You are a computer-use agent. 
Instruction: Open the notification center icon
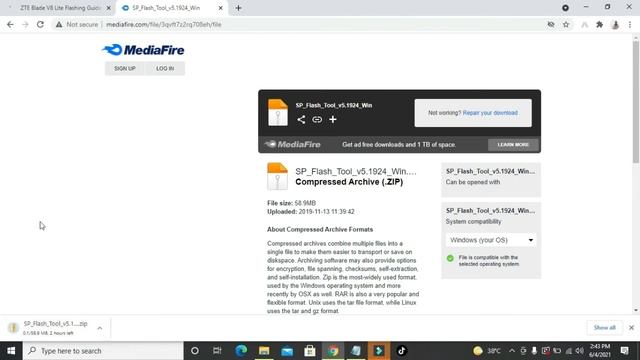pyautogui.click(x=624, y=351)
